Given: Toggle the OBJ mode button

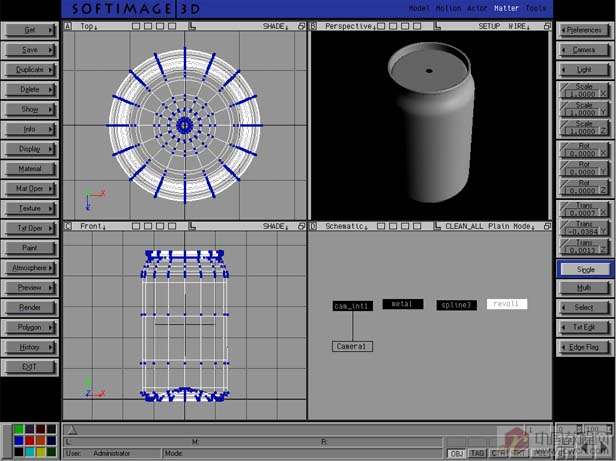Looking at the screenshot, I should 457,453.
